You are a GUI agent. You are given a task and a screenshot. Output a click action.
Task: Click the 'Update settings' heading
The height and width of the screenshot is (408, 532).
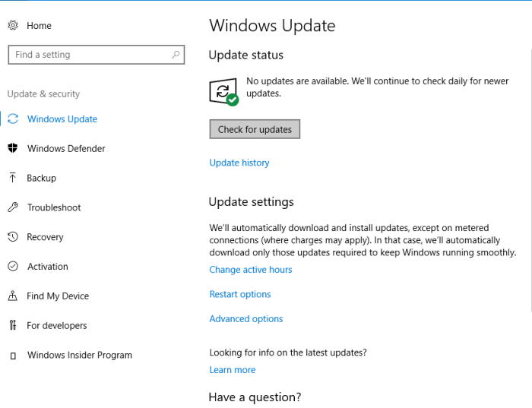point(251,202)
